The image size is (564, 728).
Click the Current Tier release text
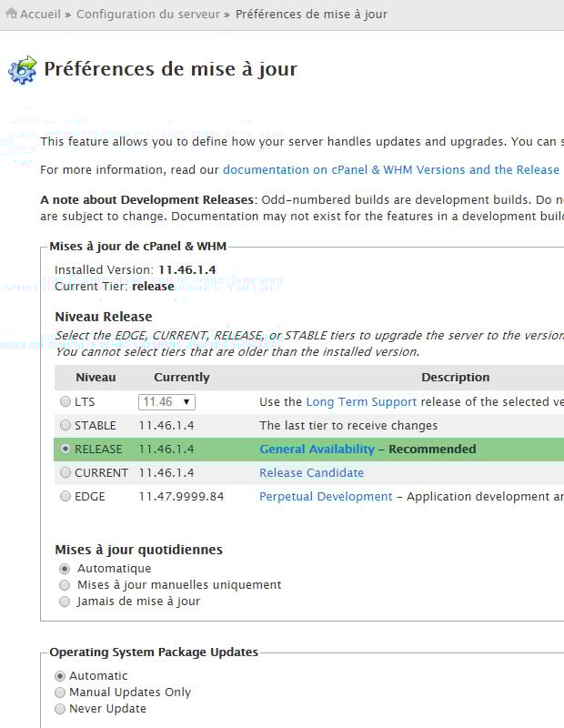click(153, 287)
